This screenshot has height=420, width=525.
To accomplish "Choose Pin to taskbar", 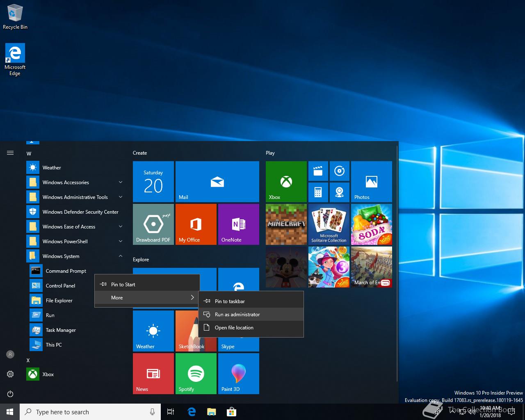I will (x=251, y=301).
